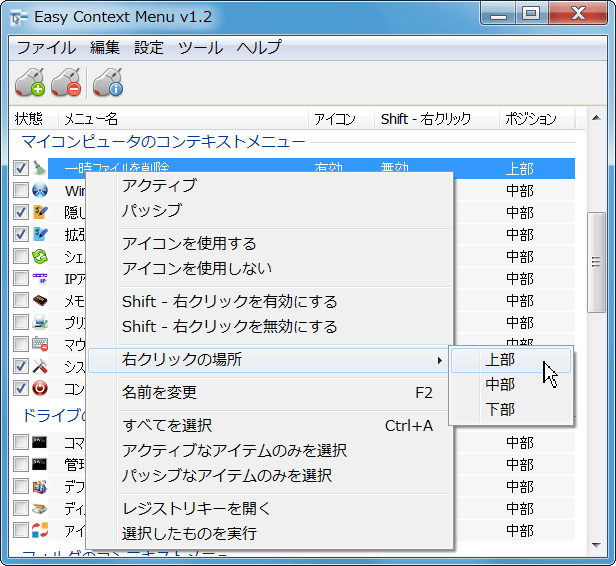Click the scrollbar up arrow

pos(596,117)
